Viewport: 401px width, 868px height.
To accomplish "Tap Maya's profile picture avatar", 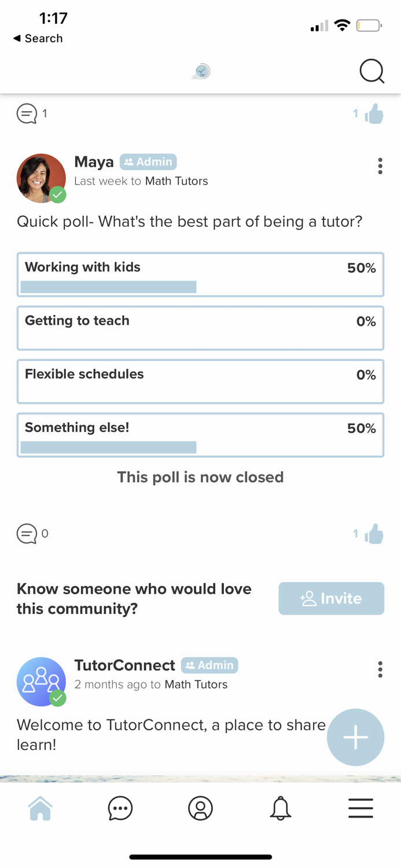I will pos(41,178).
